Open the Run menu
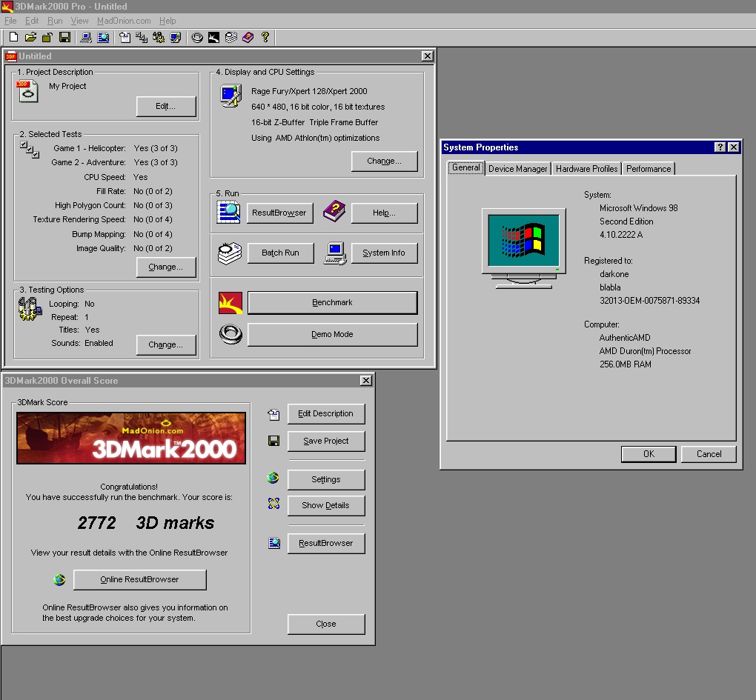 [x=55, y=21]
